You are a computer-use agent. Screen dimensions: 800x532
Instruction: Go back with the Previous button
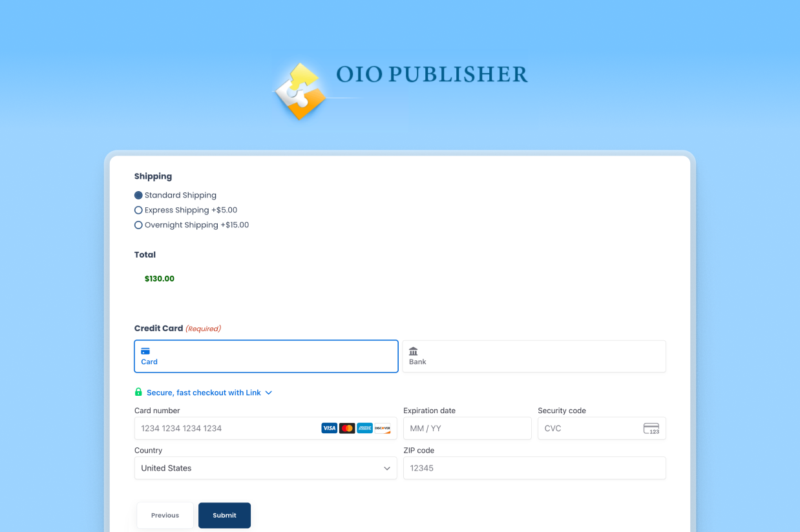point(165,515)
